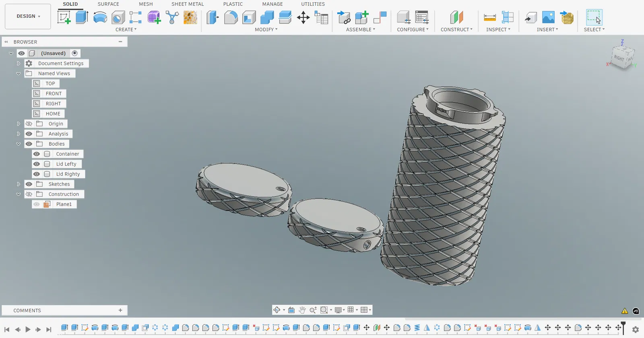Open the ASSEMBLE menu
The width and height of the screenshot is (644, 338).
(x=361, y=29)
